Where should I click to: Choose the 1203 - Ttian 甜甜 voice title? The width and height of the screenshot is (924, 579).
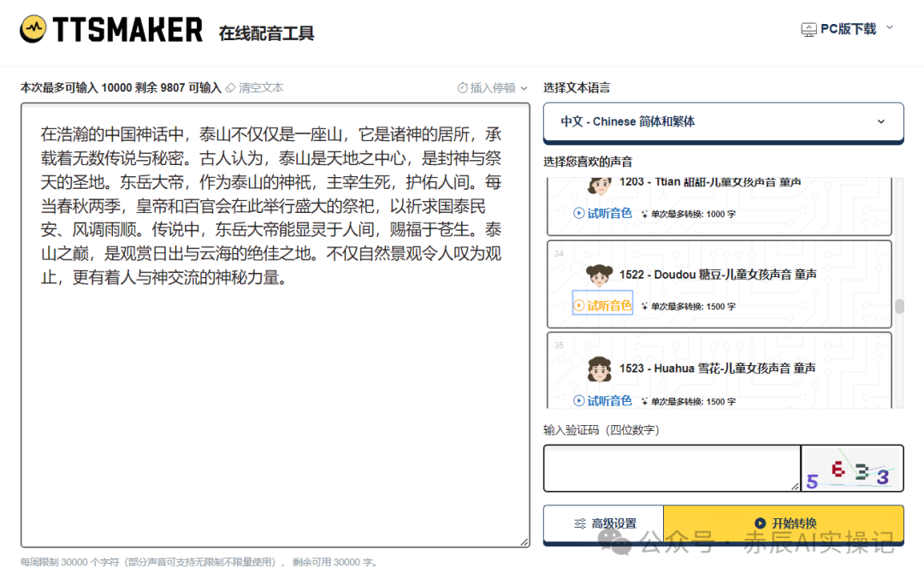pyautogui.click(x=710, y=182)
